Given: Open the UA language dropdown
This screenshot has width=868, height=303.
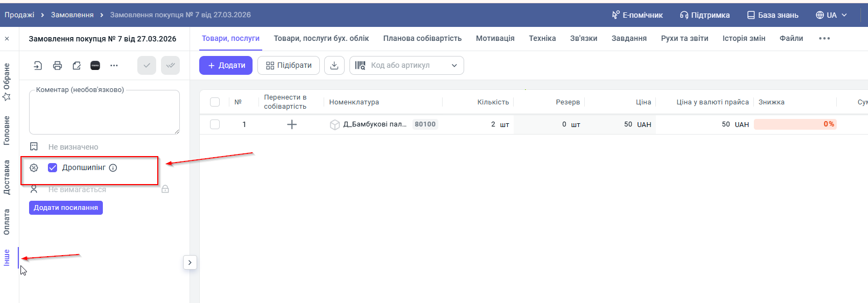Looking at the screenshot, I should pyautogui.click(x=831, y=15).
